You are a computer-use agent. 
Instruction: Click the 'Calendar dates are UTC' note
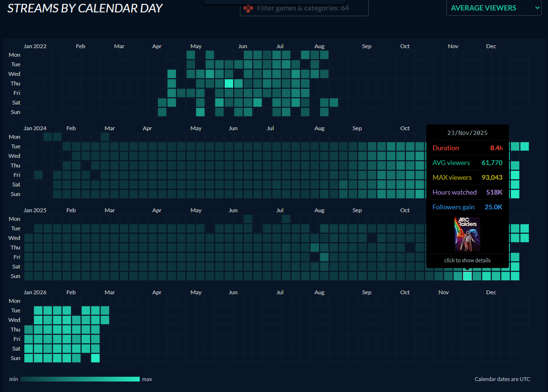502,379
